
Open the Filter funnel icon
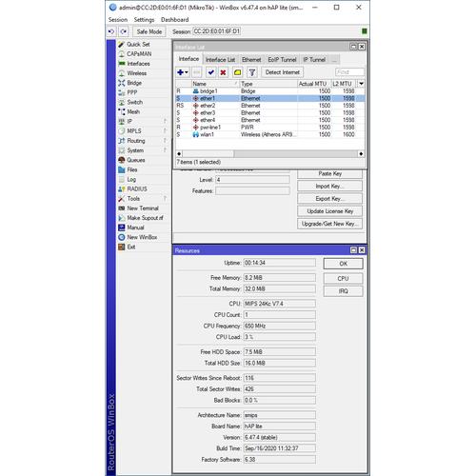[x=252, y=72]
